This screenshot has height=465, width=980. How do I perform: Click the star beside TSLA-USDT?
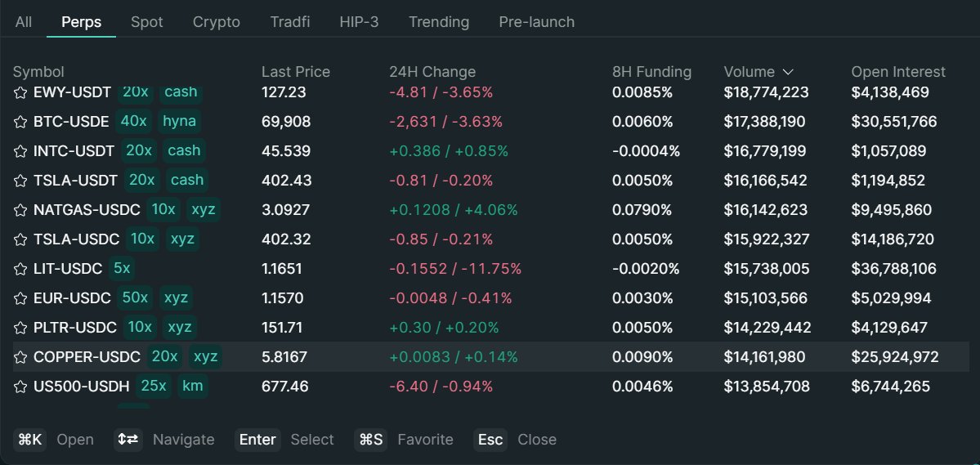tap(21, 181)
